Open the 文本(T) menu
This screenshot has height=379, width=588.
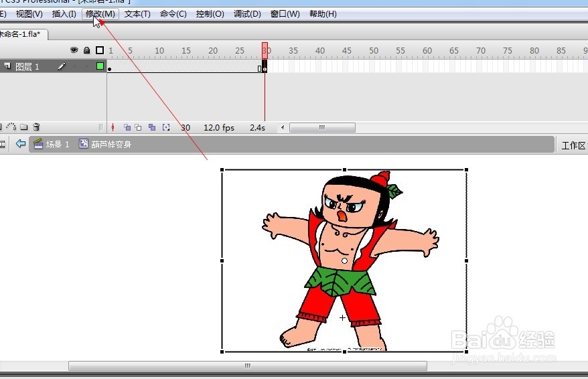click(x=137, y=14)
